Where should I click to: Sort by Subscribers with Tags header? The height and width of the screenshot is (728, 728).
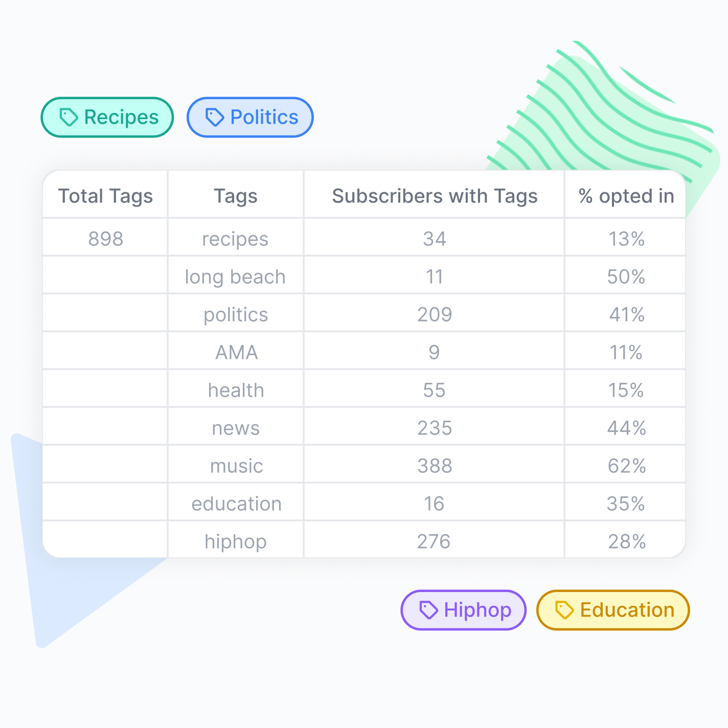click(435, 196)
